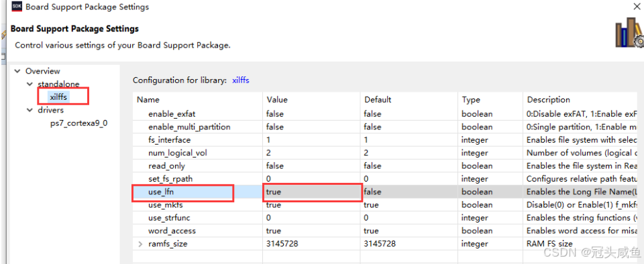Select drivers in the tree
The height and width of the screenshot is (264, 644).
coord(50,111)
